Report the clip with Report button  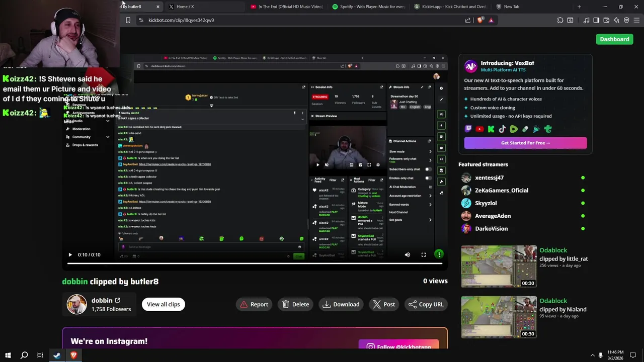[x=254, y=304]
